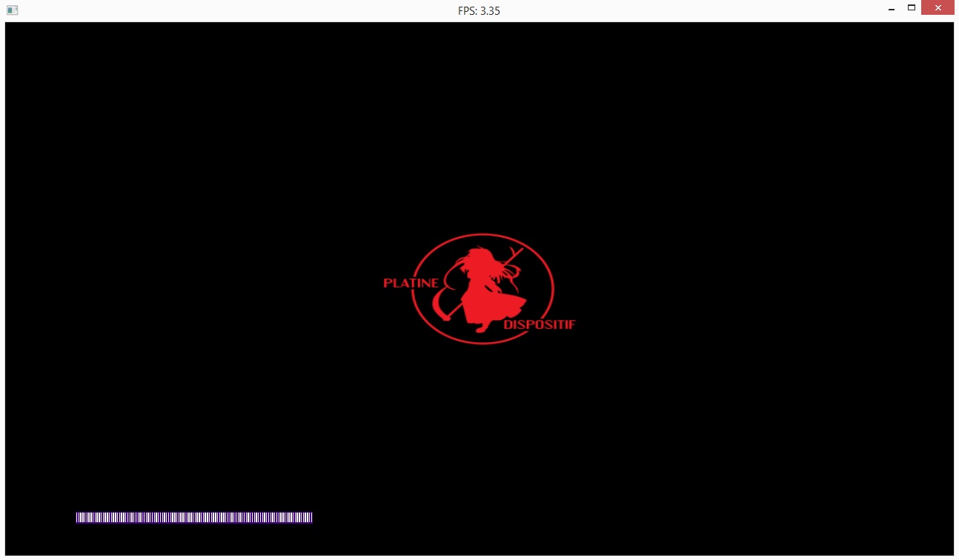Click the PLATINE logo text
Image resolution: width=959 pixels, height=560 pixels.
(411, 283)
